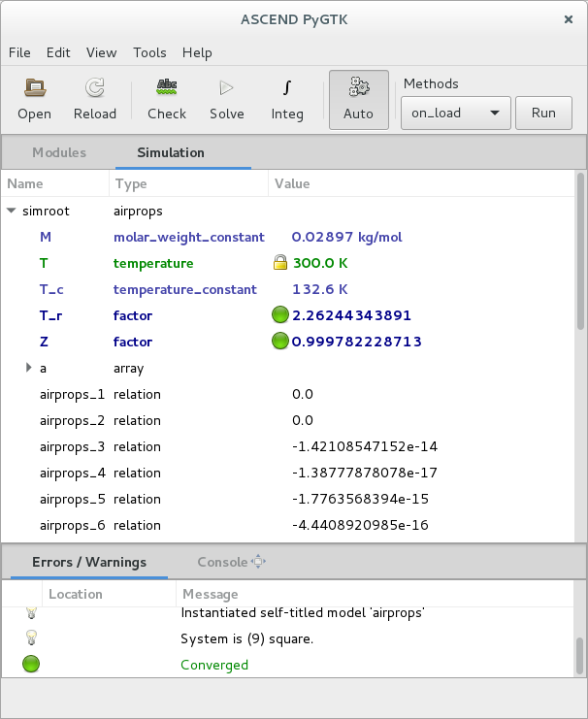Viewport: 588px width, 719px height.
Task: Collapse the simroot tree node
Action: pos(11,211)
